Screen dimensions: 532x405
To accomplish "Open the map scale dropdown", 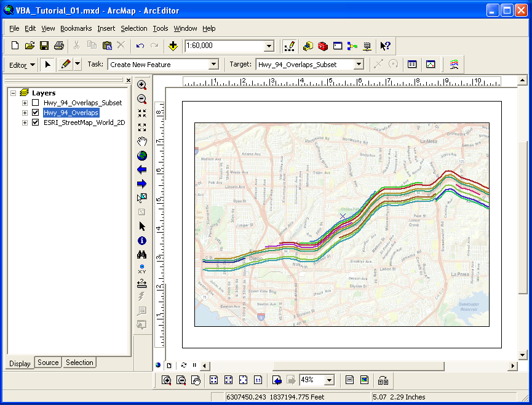I will click(269, 46).
